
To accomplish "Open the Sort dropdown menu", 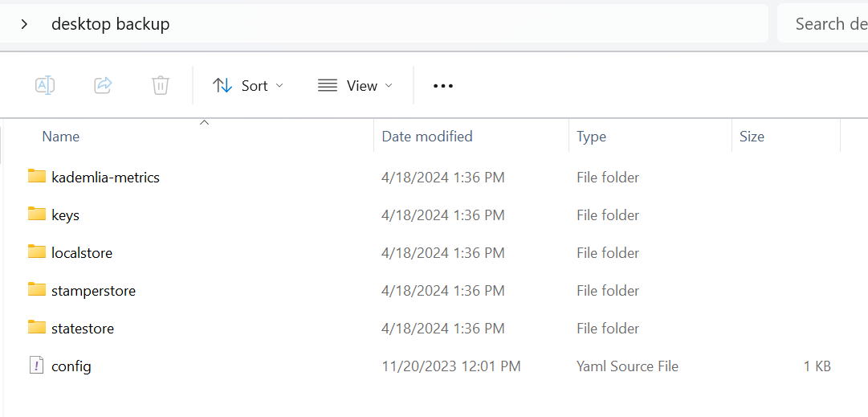I will pos(248,86).
